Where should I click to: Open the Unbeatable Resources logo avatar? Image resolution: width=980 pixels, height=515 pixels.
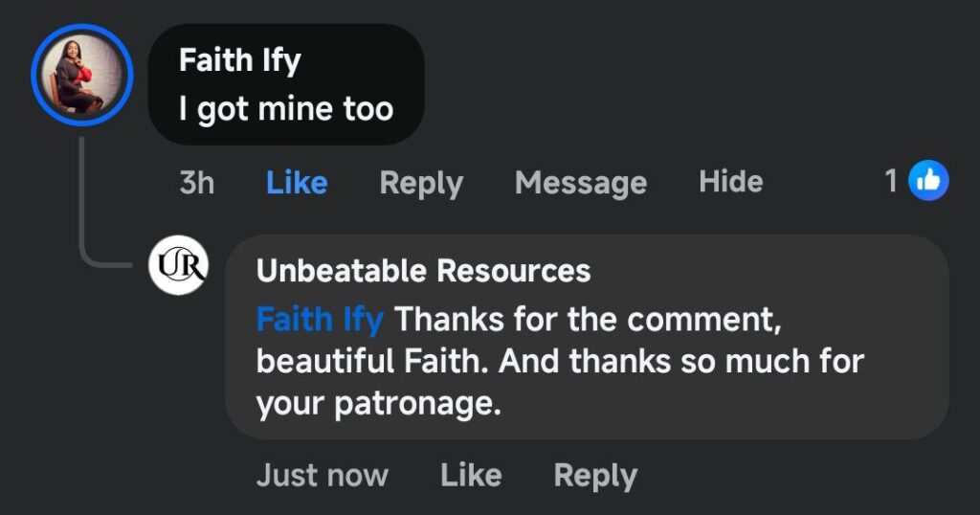(179, 267)
